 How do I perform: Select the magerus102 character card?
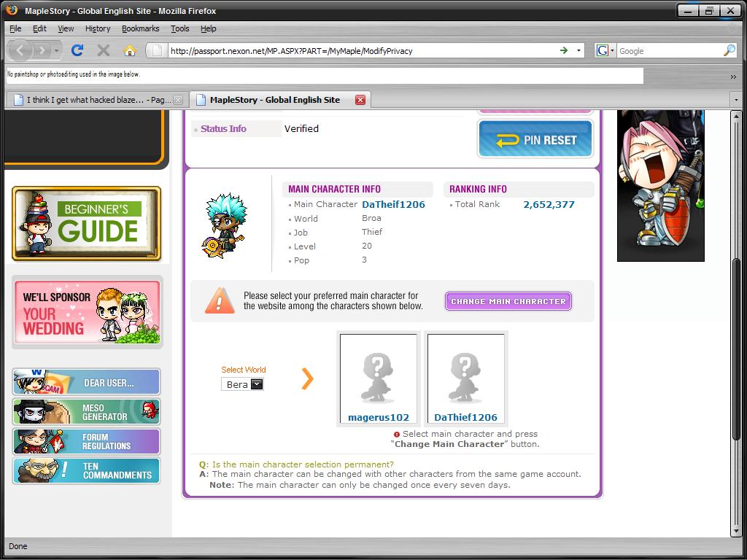tap(379, 378)
